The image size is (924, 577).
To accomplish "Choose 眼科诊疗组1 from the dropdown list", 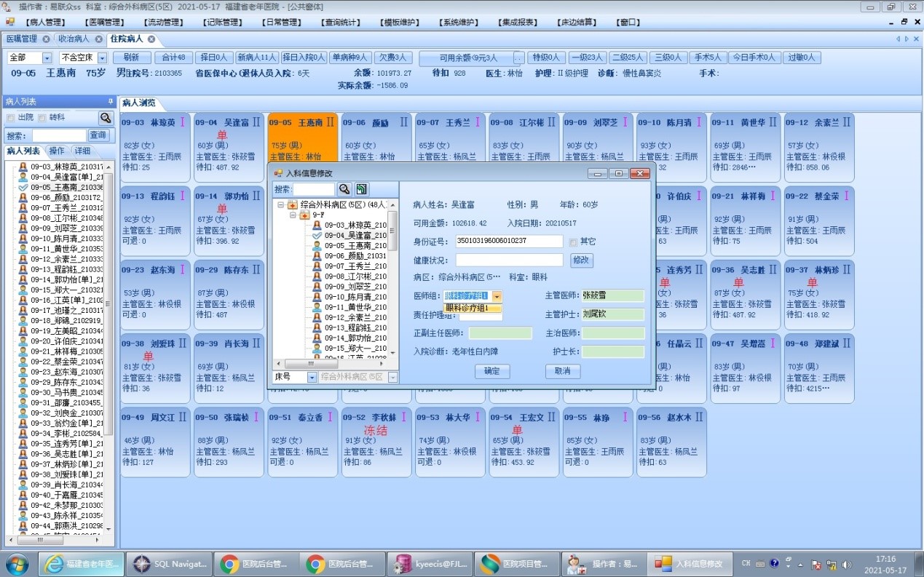I will tap(472, 308).
